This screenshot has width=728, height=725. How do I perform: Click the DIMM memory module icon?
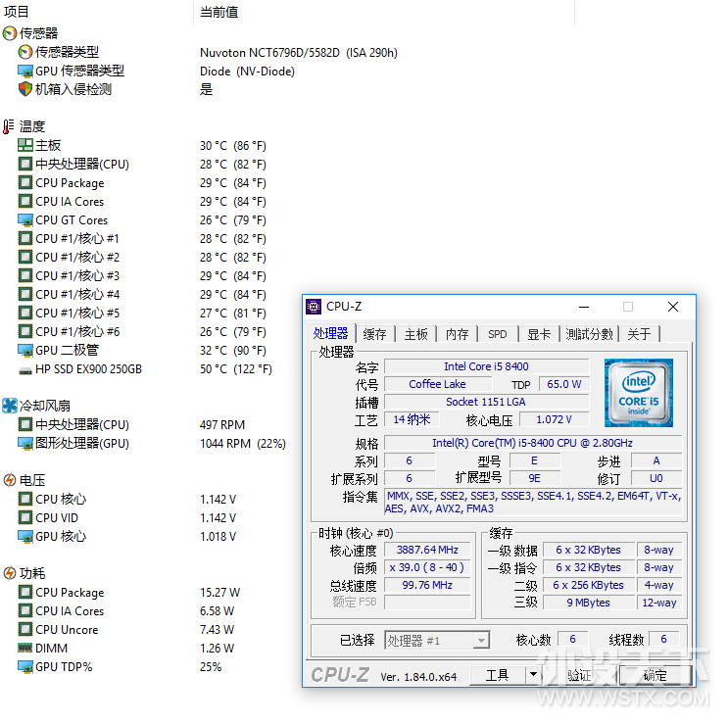tap(25, 648)
